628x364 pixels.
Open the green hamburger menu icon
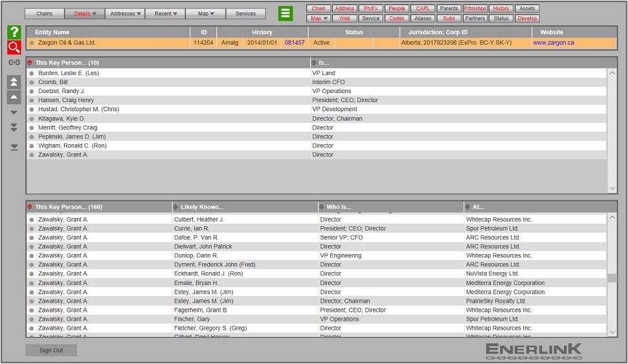tap(286, 13)
